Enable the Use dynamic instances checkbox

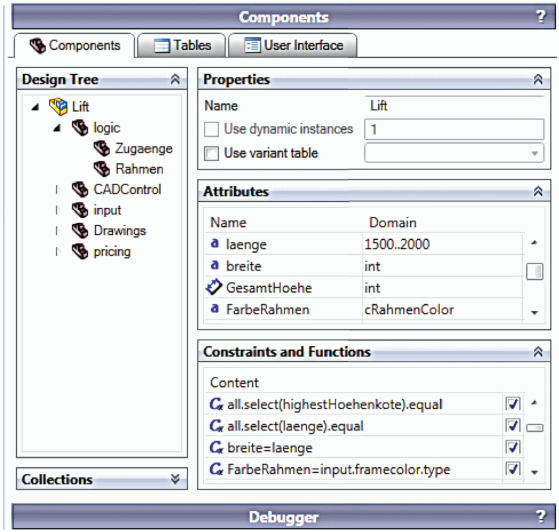[x=211, y=129]
